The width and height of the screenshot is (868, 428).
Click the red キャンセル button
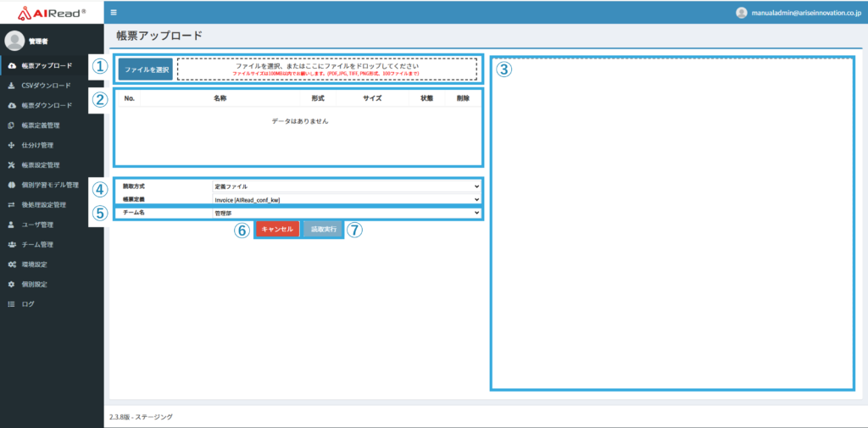point(277,230)
